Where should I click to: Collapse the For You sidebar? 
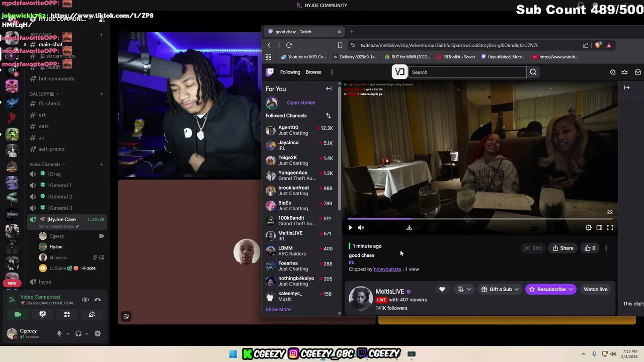329,88
